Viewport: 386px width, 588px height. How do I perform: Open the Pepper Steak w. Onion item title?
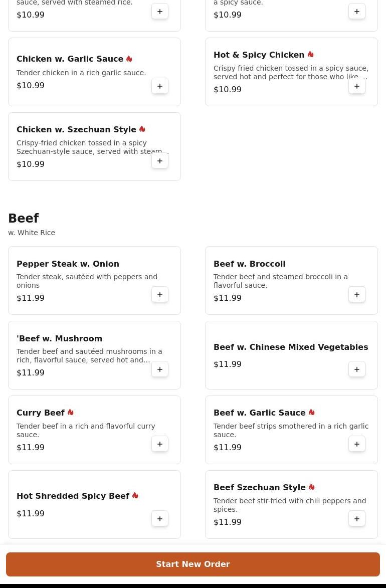(x=68, y=264)
